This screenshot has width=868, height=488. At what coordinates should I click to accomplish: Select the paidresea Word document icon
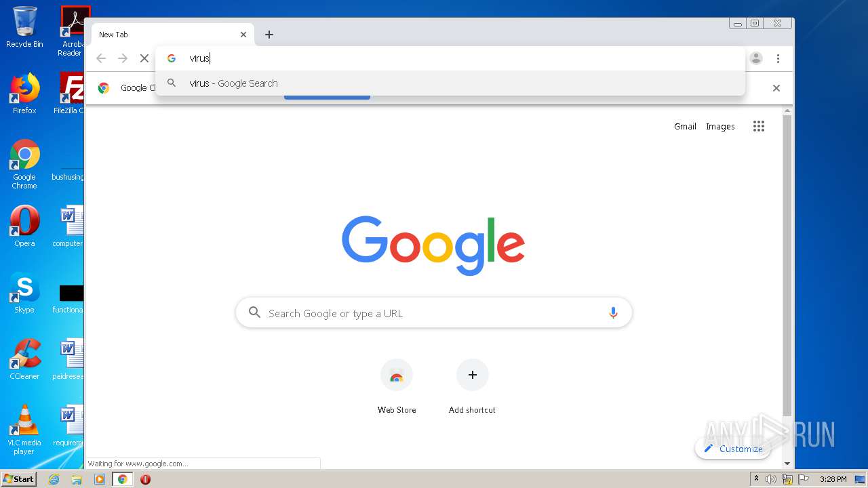pos(68,359)
